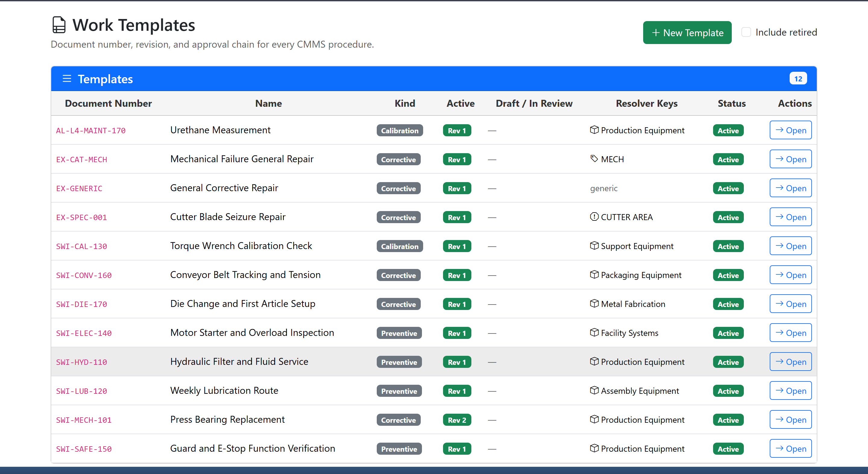Click Guard and E-Stop Function Verification name
Image resolution: width=868 pixels, height=474 pixels.
[x=253, y=448]
